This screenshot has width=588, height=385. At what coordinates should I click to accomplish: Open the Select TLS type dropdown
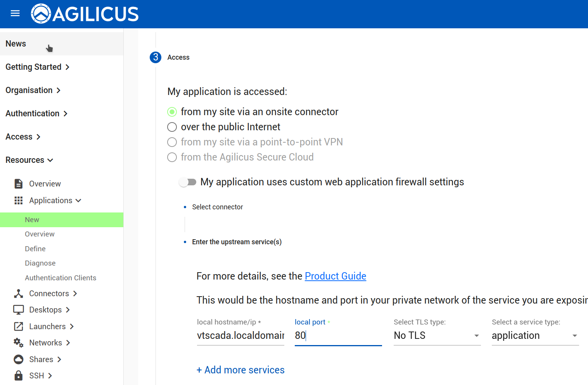pyautogui.click(x=437, y=336)
